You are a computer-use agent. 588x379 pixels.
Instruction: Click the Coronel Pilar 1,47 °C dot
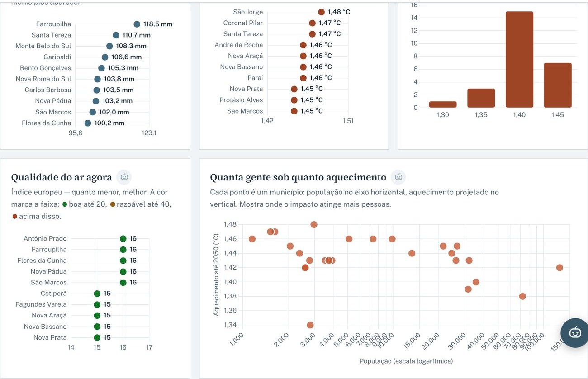(x=312, y=23)
